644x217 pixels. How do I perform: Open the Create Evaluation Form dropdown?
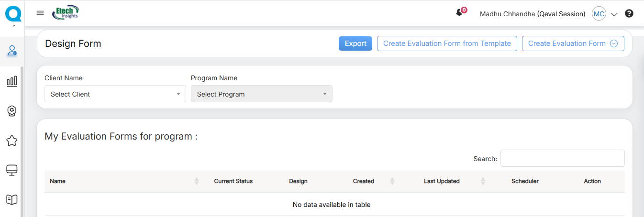click(x=573, y=43)
